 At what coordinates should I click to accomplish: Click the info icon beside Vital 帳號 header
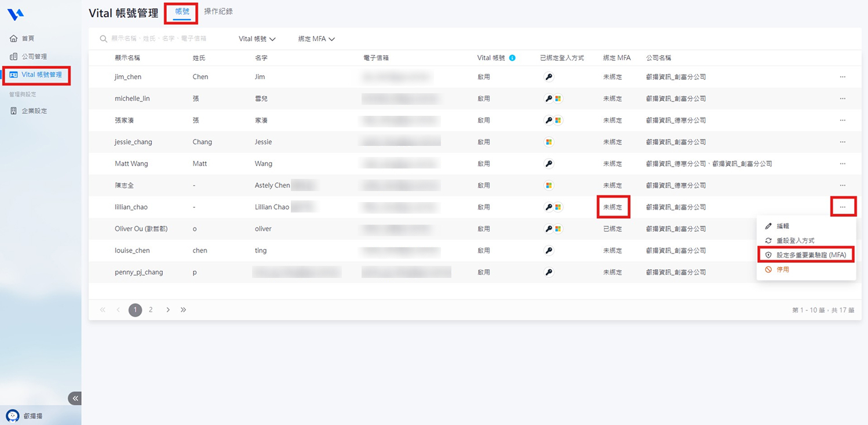click(x=512, y=58)
